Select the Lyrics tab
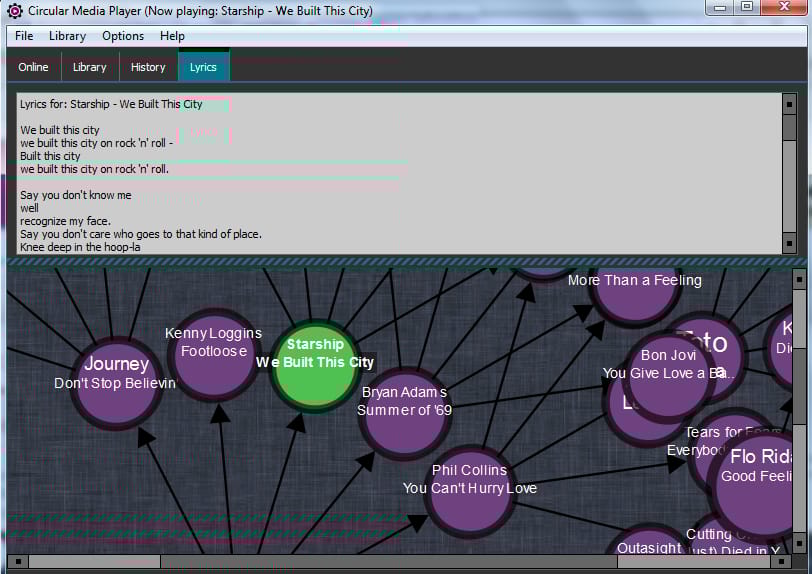The height and width of the screenshot is (574, 812). pyautogui.click(x=204, y=66)
